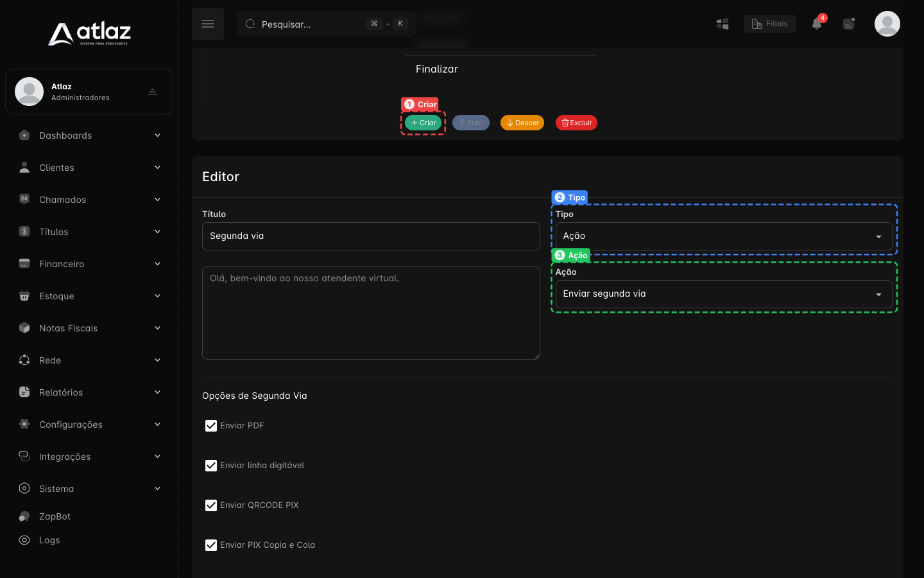Click the red Excluir button
The height and width of the screenshot is (578, 924).
click(x=576, y=123)
